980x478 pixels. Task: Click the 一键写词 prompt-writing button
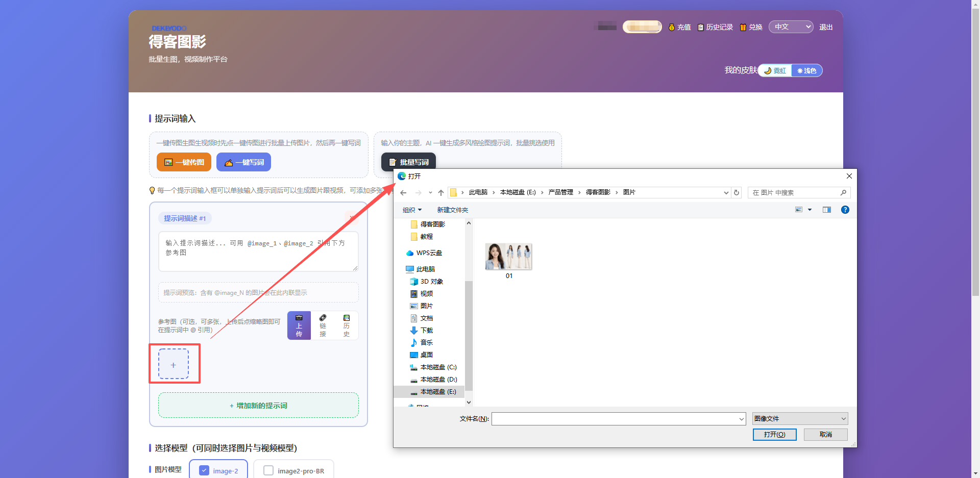click(243, 162)
